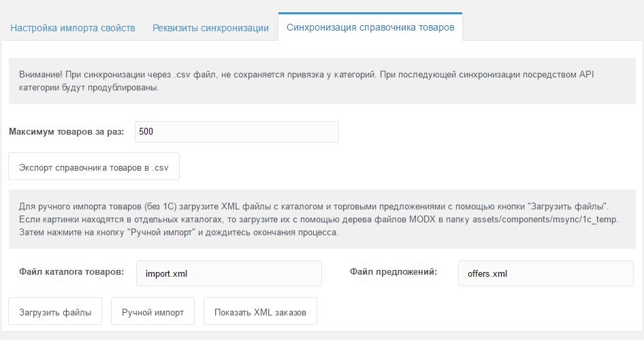Start the Ручной импорт button
The height and width of the screenshot is (340, 644).
pyautogui.click(x=152, y=311)
